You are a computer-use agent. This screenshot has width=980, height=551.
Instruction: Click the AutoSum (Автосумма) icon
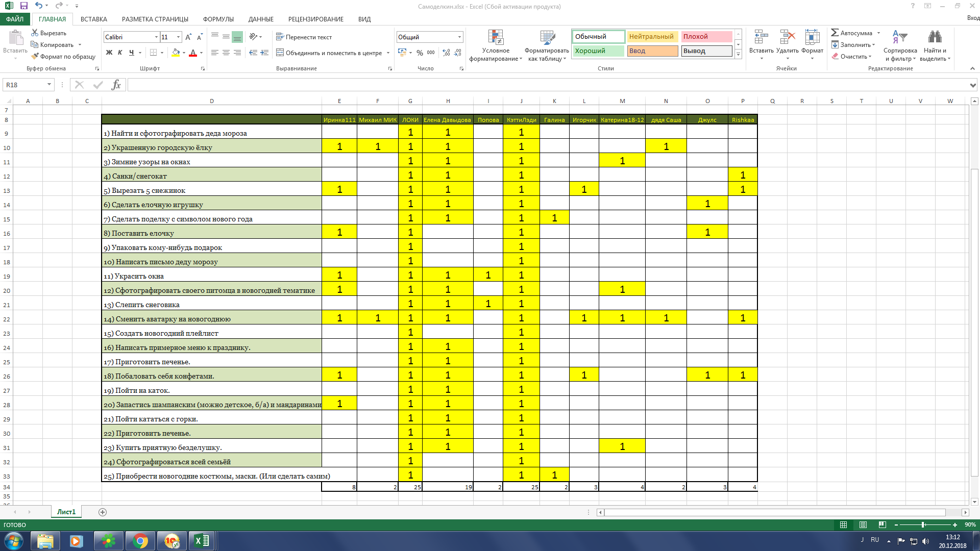point(835,33)
